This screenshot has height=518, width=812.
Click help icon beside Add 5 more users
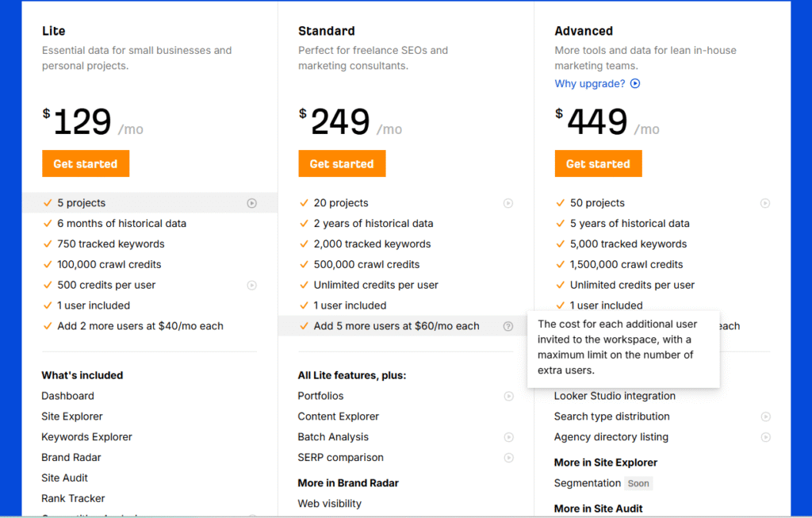coord(508,326)
